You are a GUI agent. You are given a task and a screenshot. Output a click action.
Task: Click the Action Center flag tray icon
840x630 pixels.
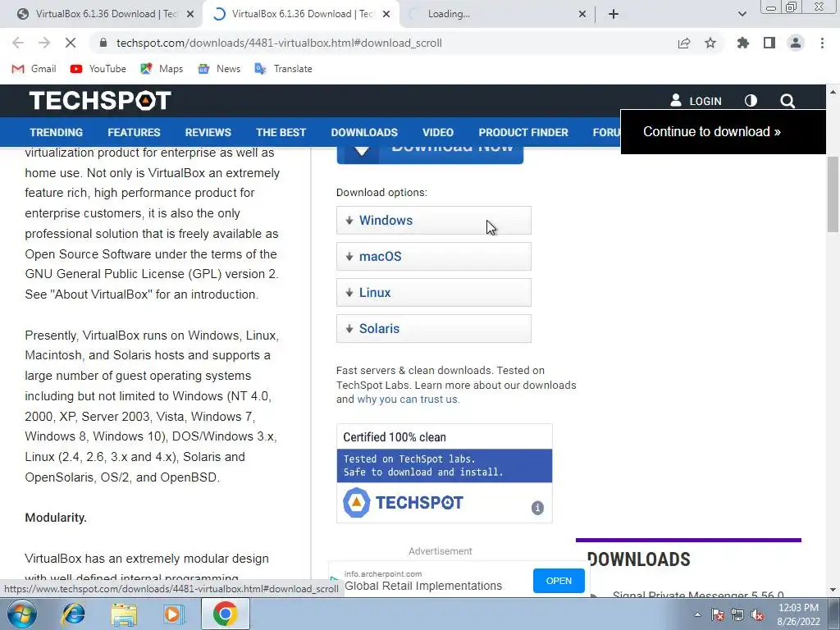718,615
